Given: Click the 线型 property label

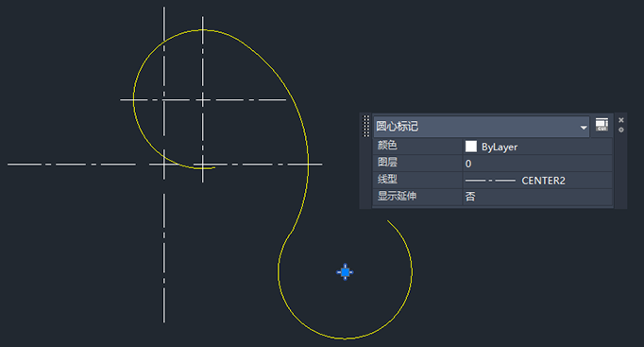Looking at the screenshot, I should pos(387,179).
